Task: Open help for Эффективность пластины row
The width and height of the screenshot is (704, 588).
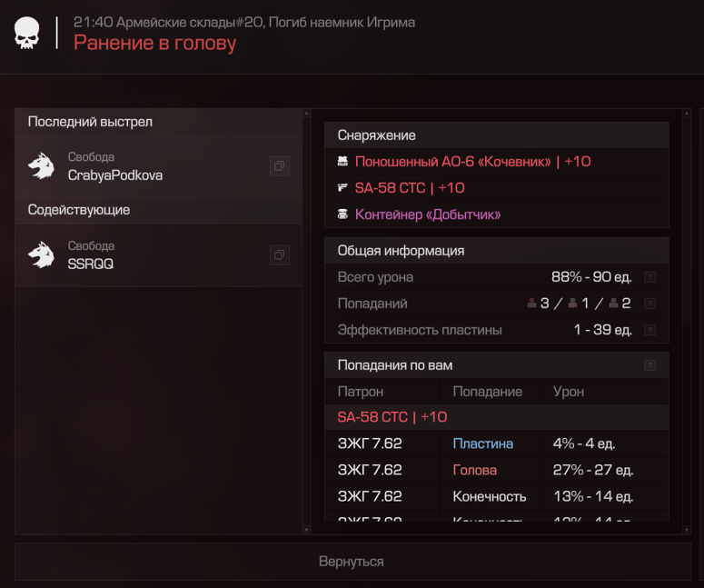Action: [649, 330]
